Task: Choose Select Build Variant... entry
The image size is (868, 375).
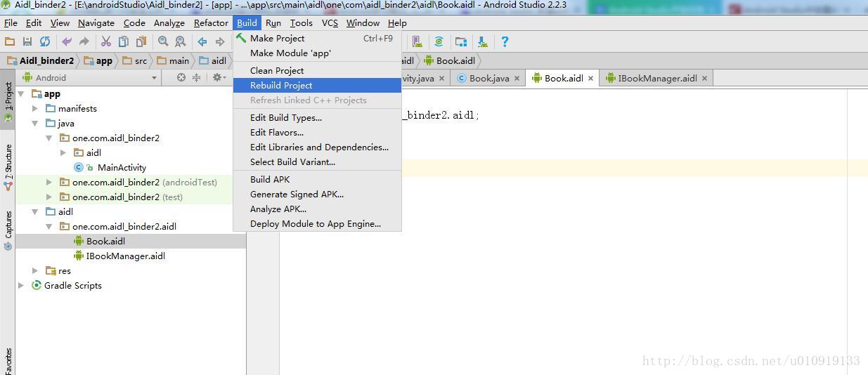Action: [317, 162]
